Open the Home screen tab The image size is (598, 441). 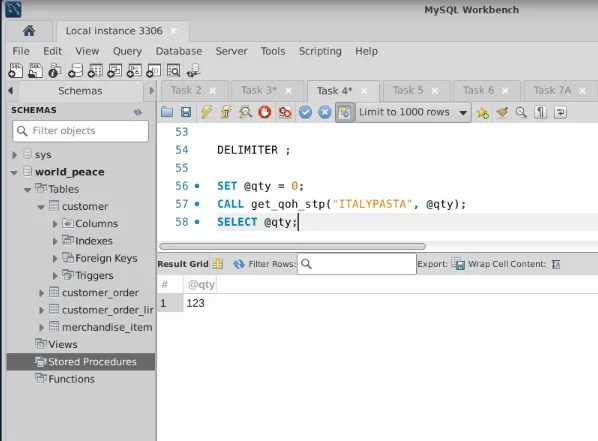[x=29, y=31]
